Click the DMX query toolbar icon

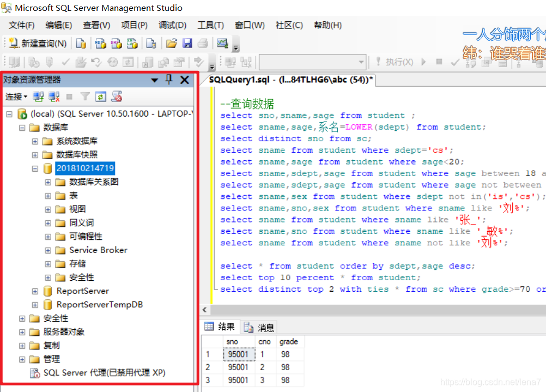click(116, 43)
